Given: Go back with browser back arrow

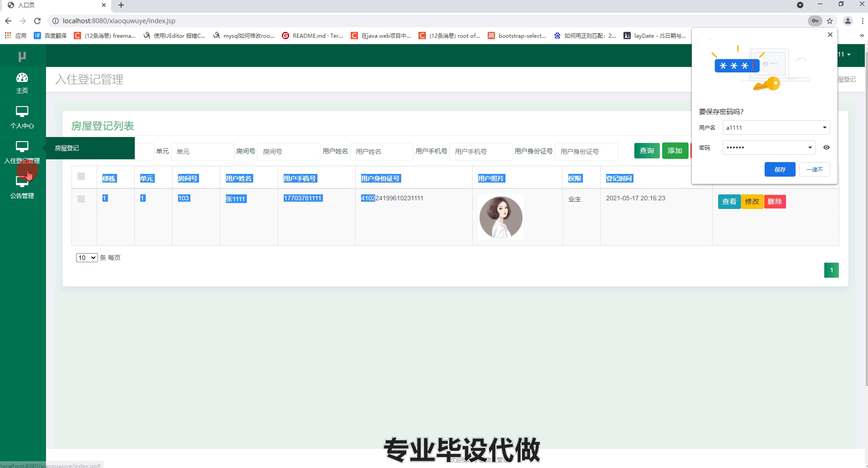Looking at the screenshot, I should pos(8,21).
